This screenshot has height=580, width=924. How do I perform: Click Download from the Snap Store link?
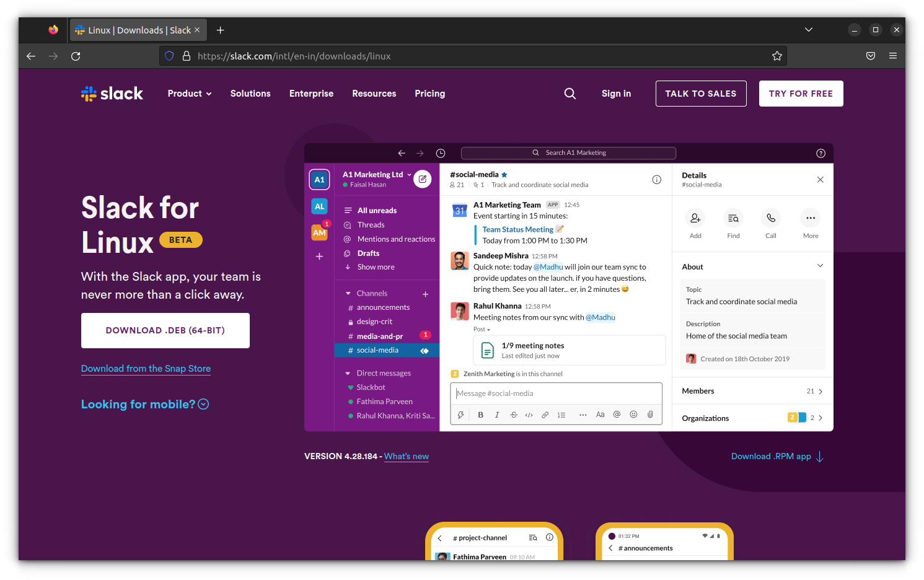tap(146, 369)
